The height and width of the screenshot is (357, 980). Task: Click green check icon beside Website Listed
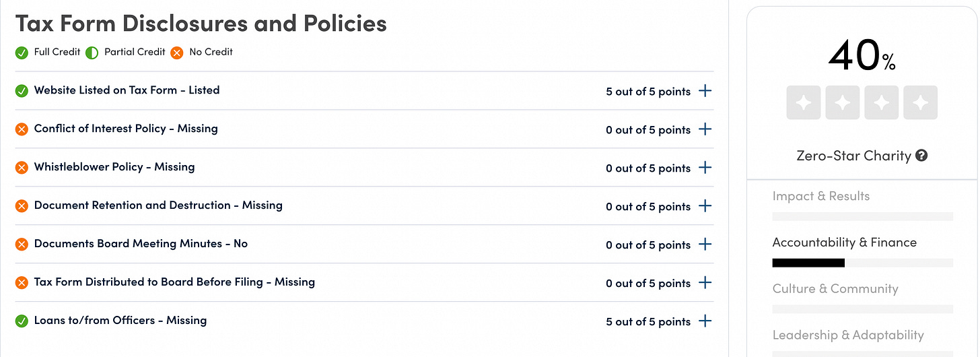tap(22, 91)
